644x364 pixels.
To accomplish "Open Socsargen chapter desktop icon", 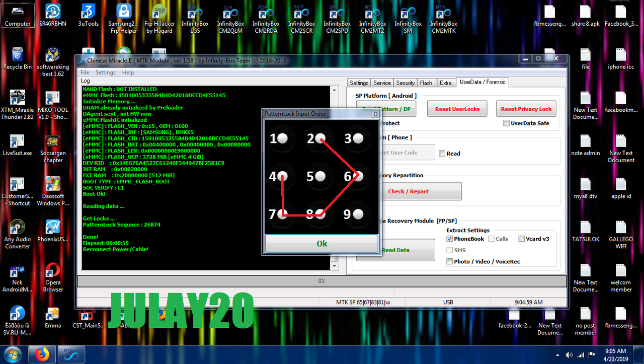I will [x=53, y=148].
